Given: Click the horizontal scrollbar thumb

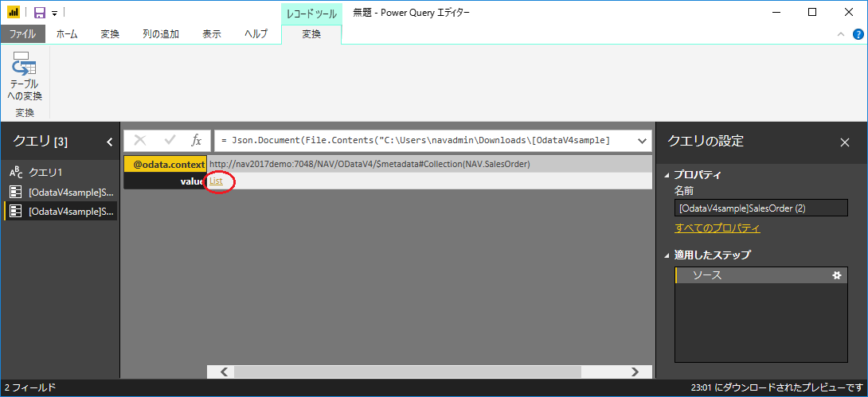Looking at the screenshot, I should tap(408, 372).
